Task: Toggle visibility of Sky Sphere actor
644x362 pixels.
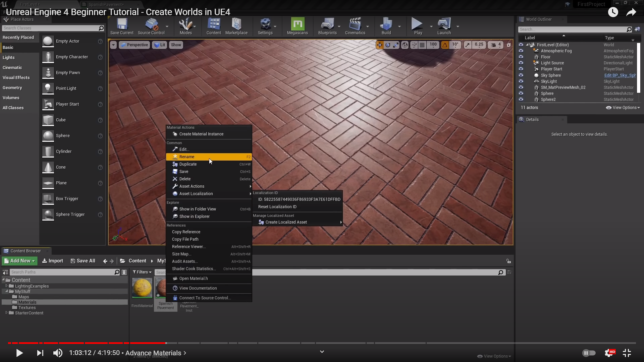Action: 521,75
